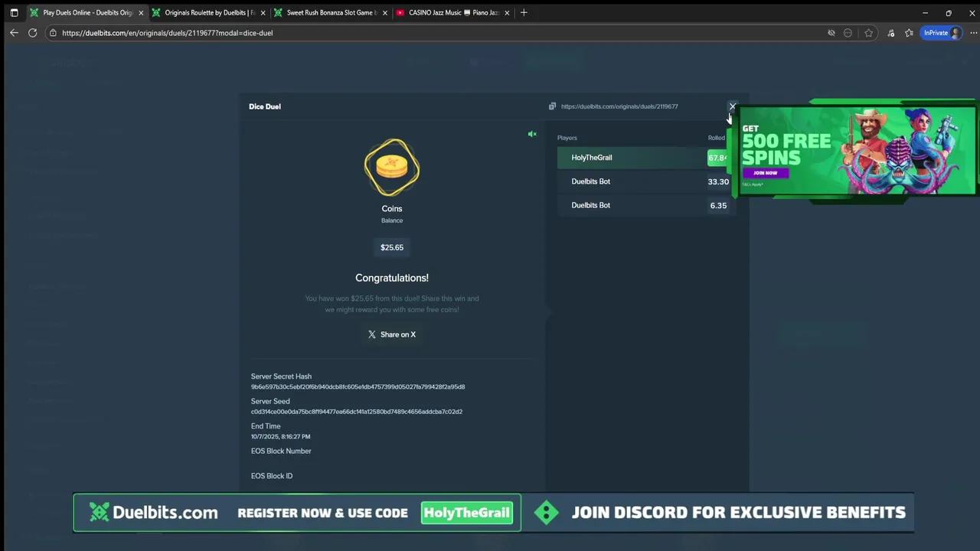Open the address bar more options icon
980x551 pixels.
[848, 33]
